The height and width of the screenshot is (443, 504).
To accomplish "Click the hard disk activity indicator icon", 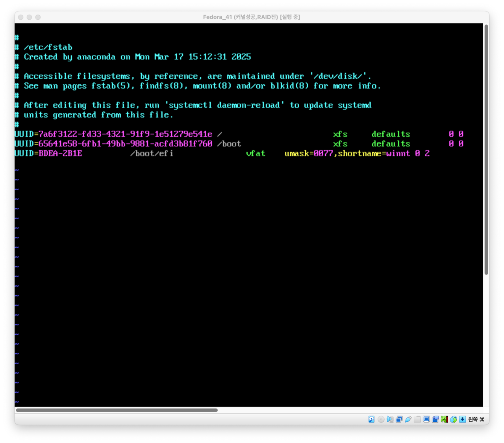I will (x=371, y=419).
